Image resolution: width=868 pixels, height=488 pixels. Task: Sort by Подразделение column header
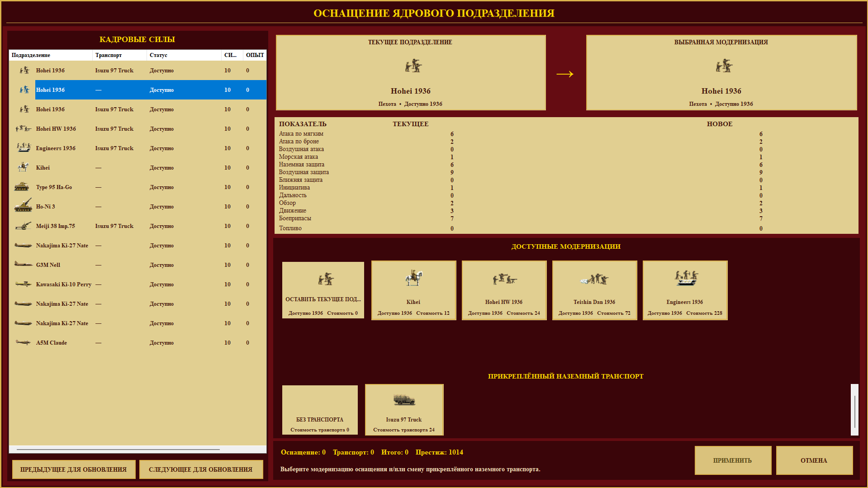[x=51, y=55]
